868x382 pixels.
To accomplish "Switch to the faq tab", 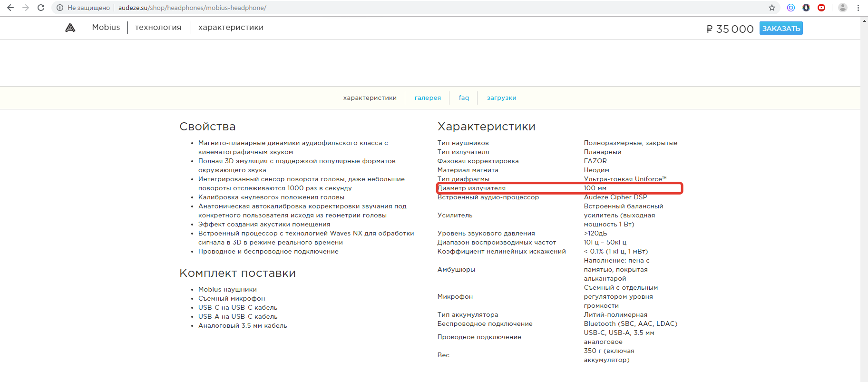I will (x=464, y=98).
